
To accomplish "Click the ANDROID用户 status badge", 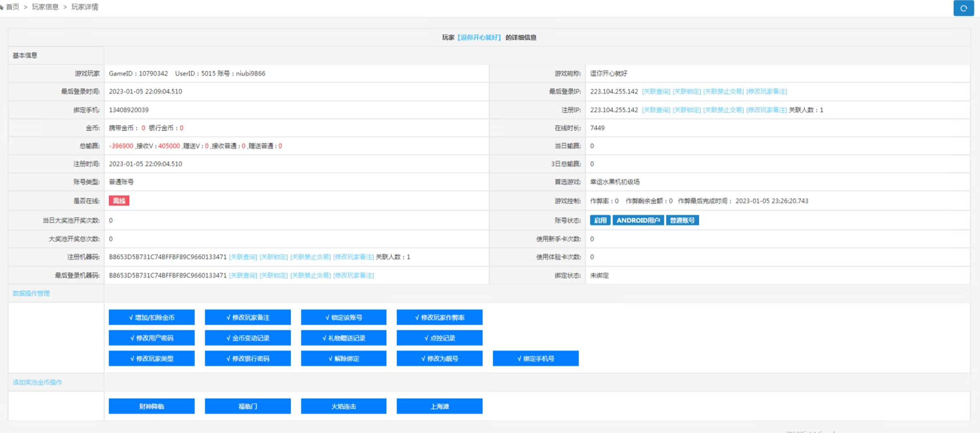I will (638, 220).
